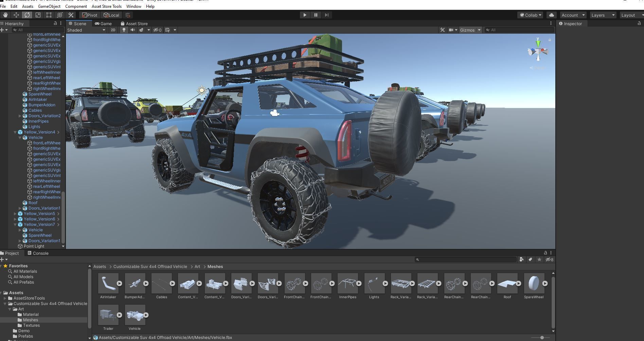Image resolution: width=644 pixels, height=341 pixels.
Task: Pause the game
Action: (316, 15)
